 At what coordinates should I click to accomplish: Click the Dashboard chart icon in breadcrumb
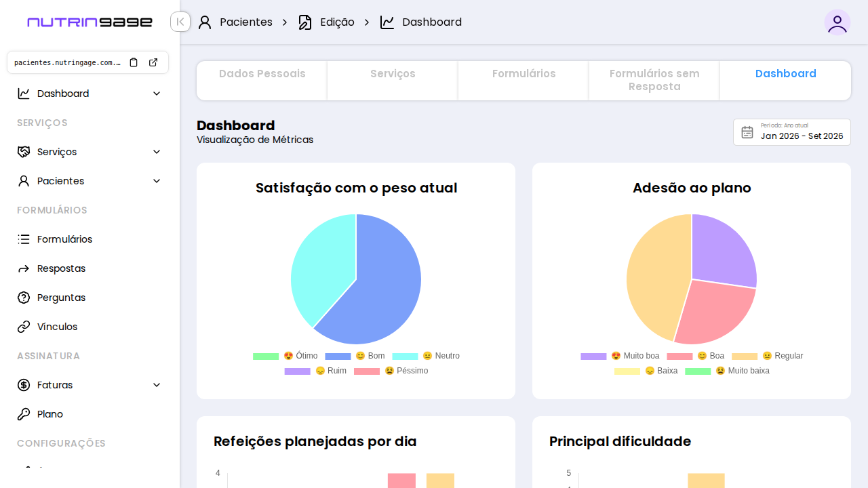(x=387, y=22)
